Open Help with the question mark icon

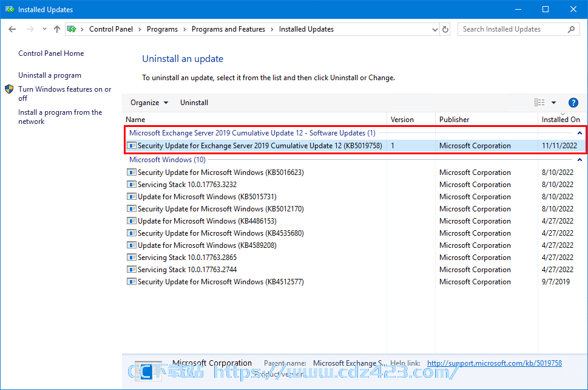pyautogui.click(x=573, y=103)
